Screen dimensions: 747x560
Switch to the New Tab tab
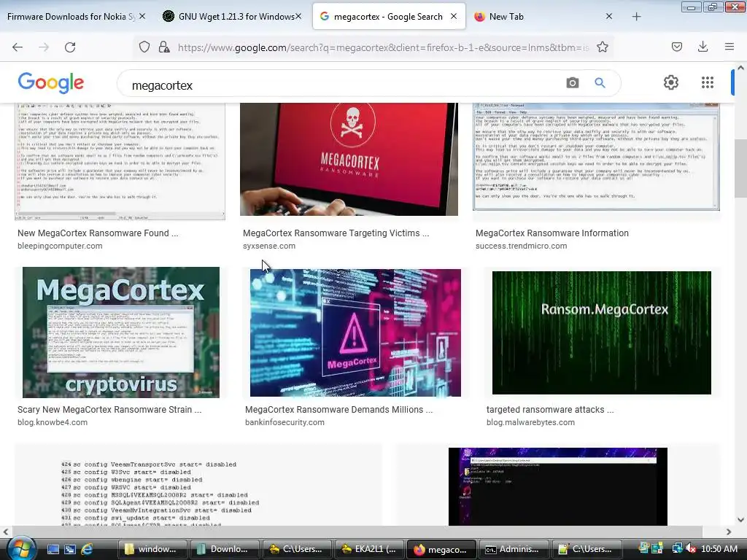(544, 17)
